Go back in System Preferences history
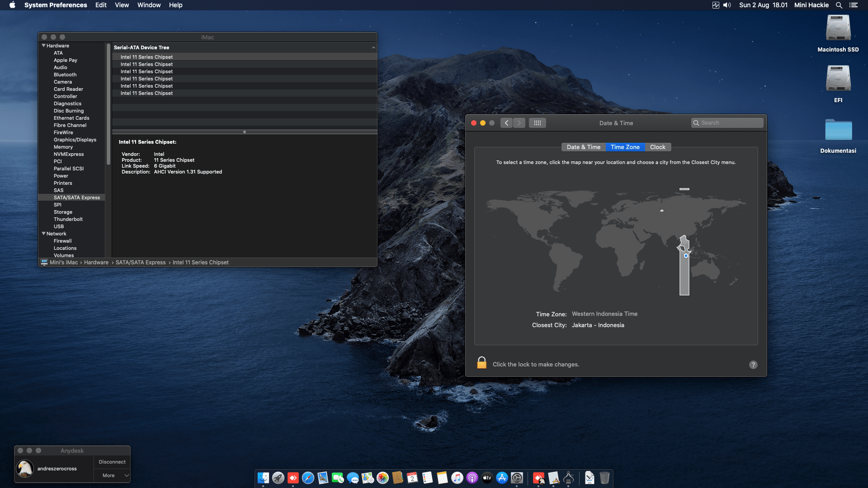The image size is (868, 488). pos(506,123)
